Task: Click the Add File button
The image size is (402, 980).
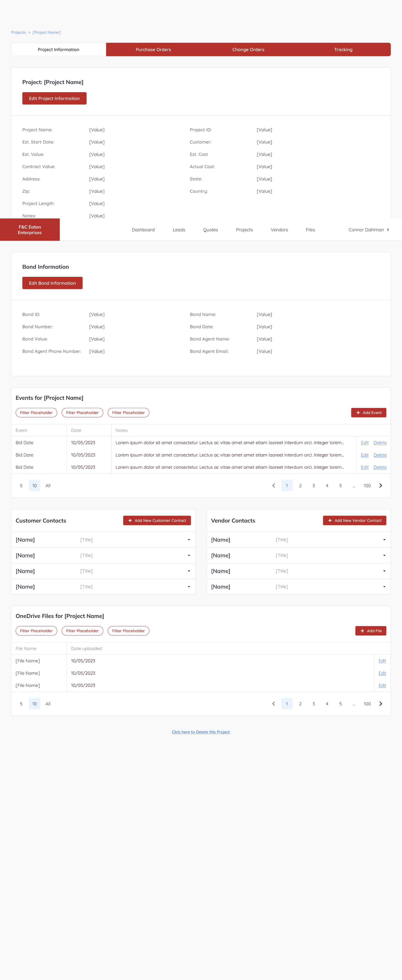Action: click(x=370, y=631)
